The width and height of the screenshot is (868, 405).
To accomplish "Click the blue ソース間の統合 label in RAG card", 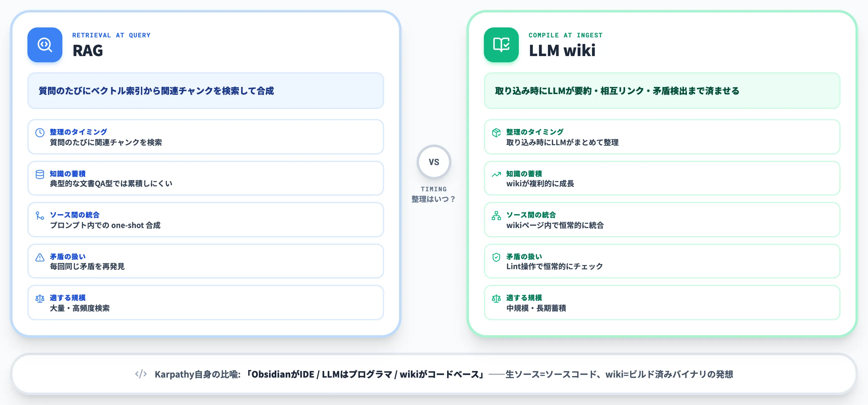I will pyautogui.click(x=75, y=215).
